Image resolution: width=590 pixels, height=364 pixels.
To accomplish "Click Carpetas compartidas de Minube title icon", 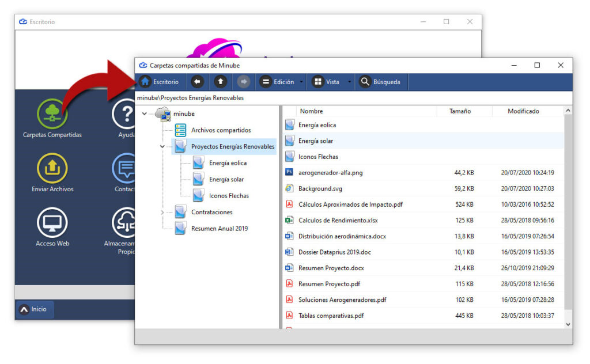I will (x=143, y=66).
